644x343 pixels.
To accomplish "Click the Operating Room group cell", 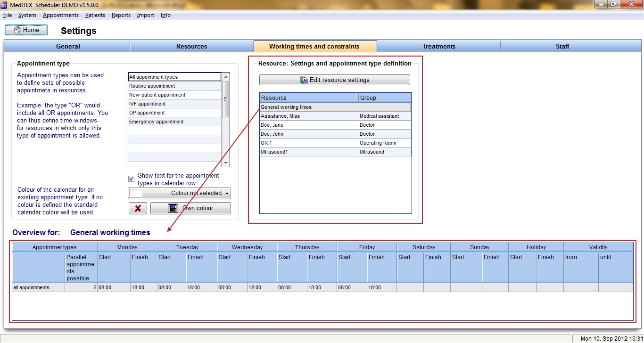I will point(385,143).
